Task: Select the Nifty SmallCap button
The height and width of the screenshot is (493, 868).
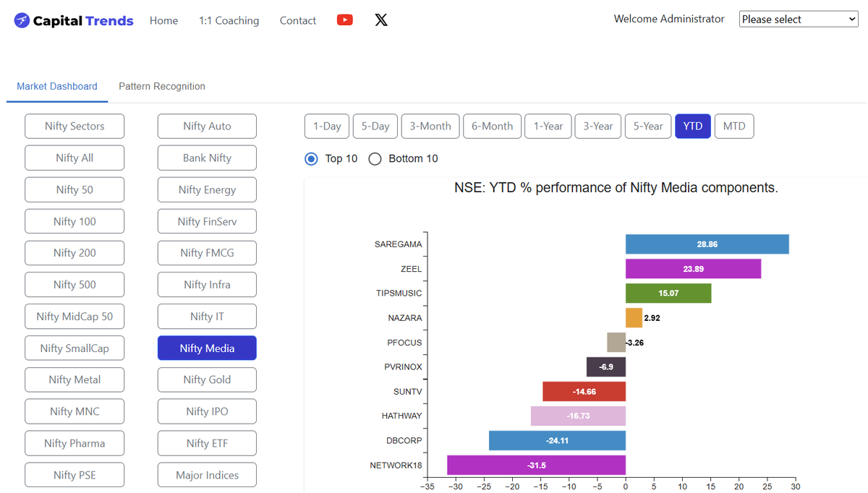Action: [x=75, y=348]
